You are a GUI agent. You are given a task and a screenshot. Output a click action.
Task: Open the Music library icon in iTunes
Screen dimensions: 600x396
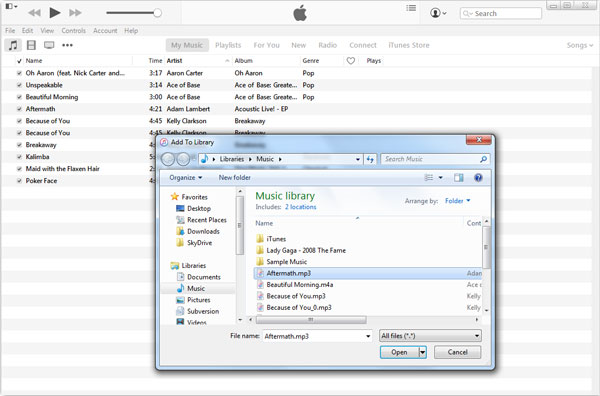[x=13, y=45]
